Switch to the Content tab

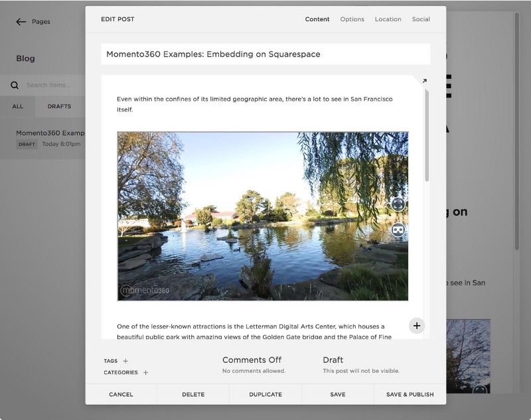(x=317, y=19)
